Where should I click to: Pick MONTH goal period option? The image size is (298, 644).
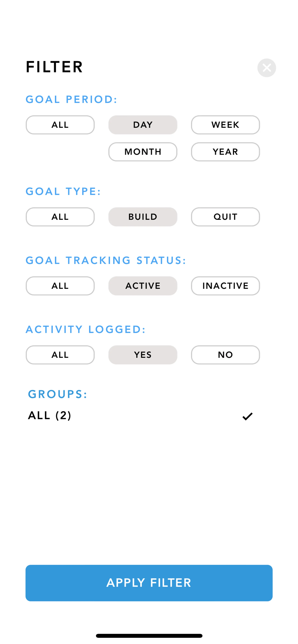[x=143, y=152]
